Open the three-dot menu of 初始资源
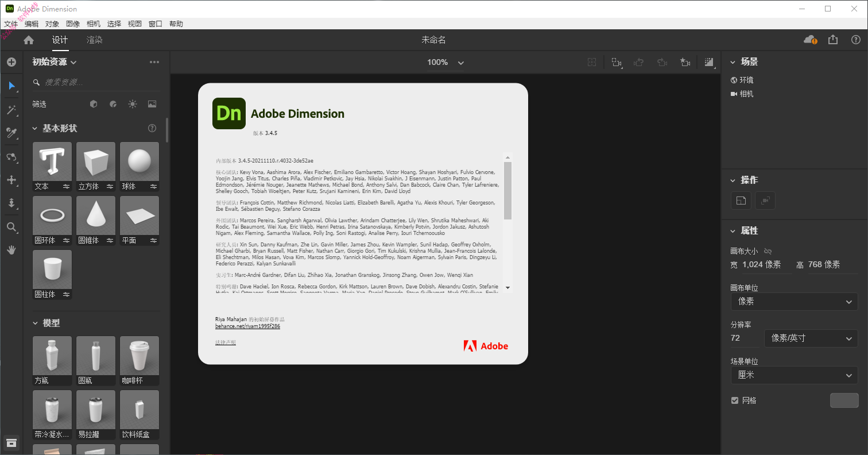The height and width of the screenshot is (455, 868). tap(154, 62)
